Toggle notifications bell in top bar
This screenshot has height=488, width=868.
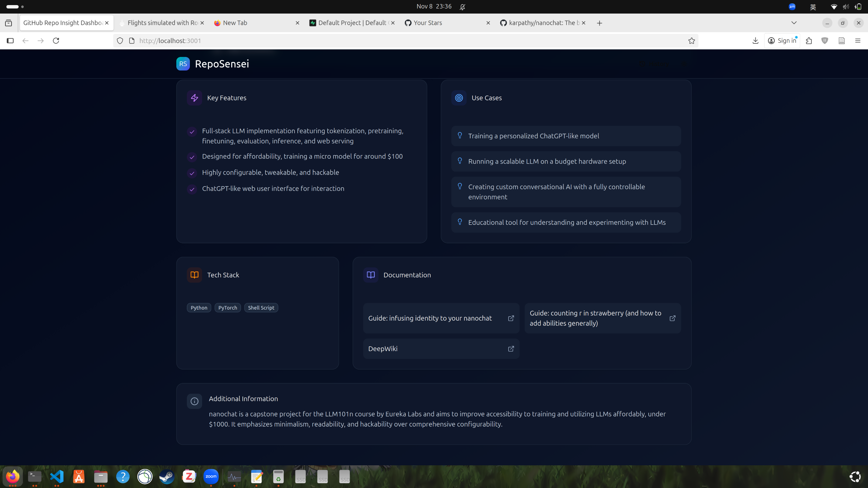click(x=462, y=6)
